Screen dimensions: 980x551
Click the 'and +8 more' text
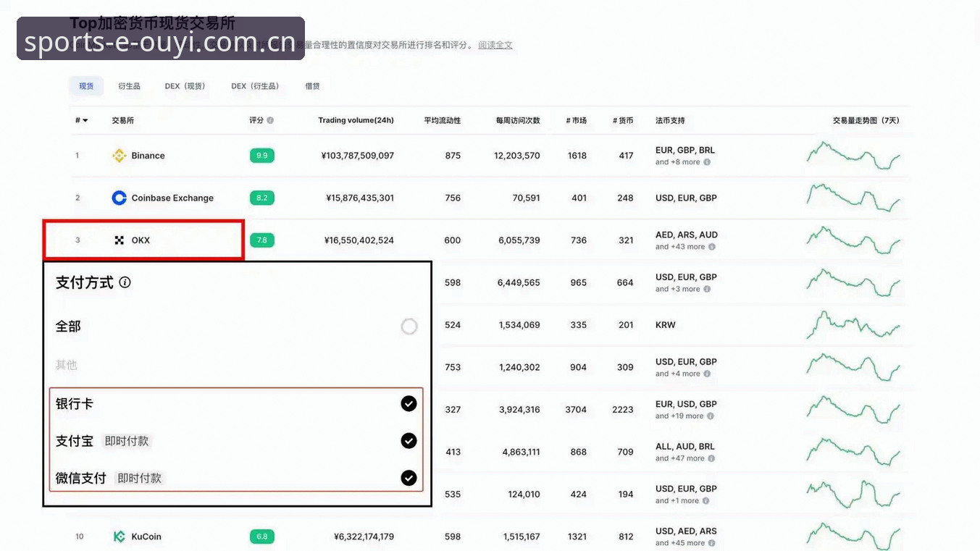point(678,162)
